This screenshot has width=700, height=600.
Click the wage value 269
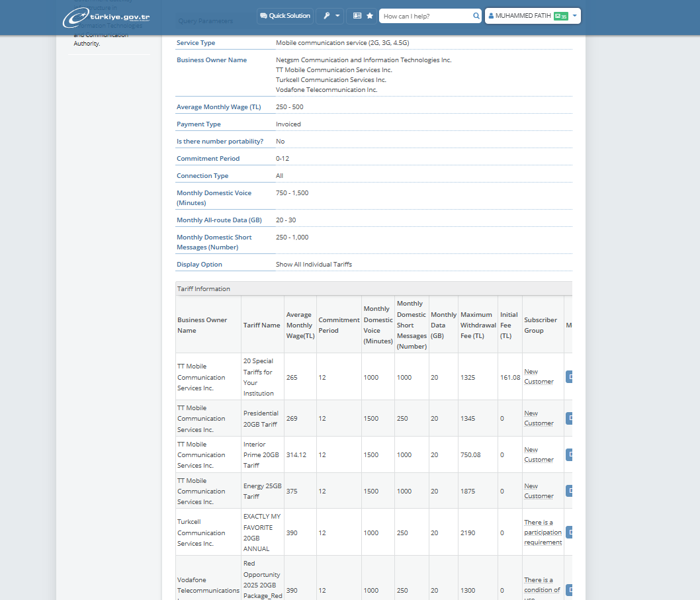292,418
